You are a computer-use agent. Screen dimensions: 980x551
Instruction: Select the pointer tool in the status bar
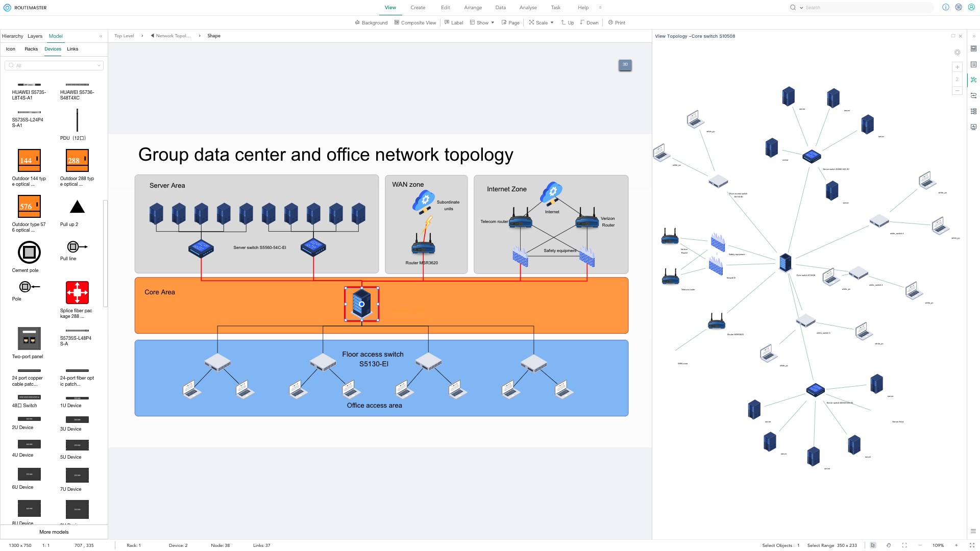point(873,545)
